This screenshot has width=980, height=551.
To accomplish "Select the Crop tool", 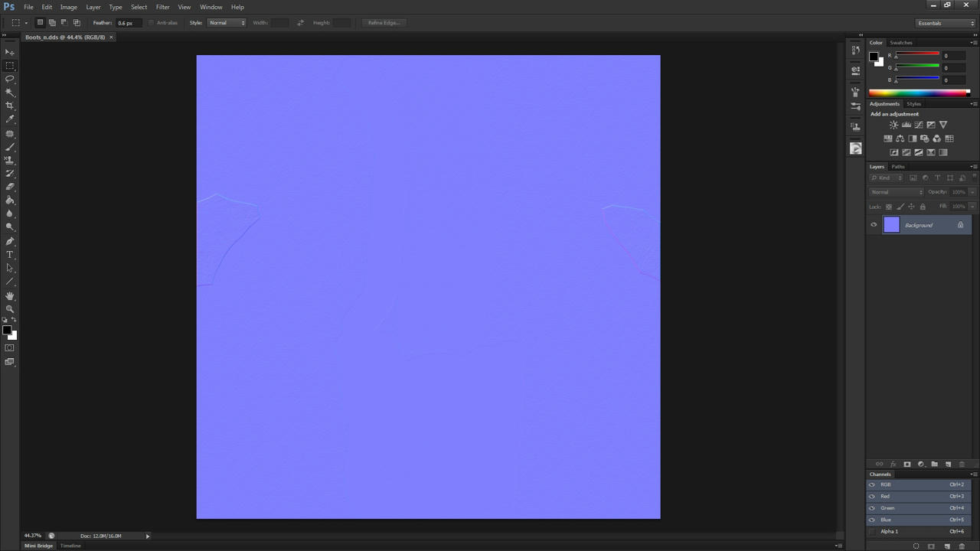I will (x=10, y=106).
